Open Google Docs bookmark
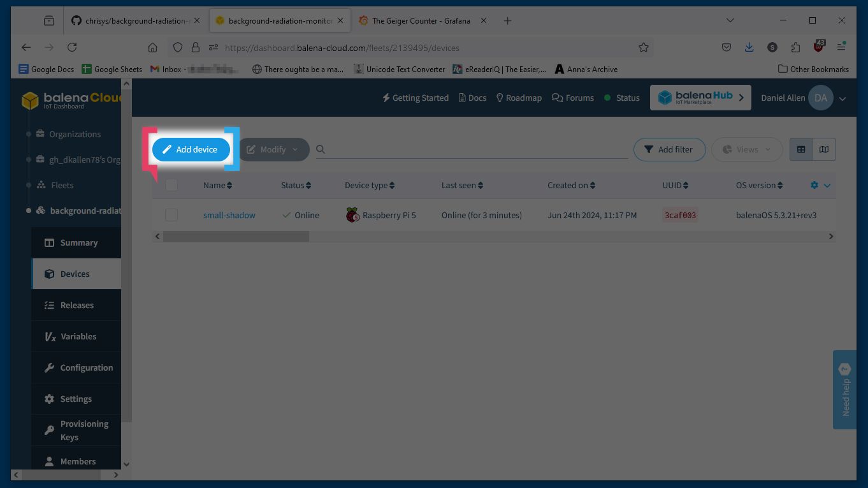This screenshot has width=868, height=488. tap(47, 69)
